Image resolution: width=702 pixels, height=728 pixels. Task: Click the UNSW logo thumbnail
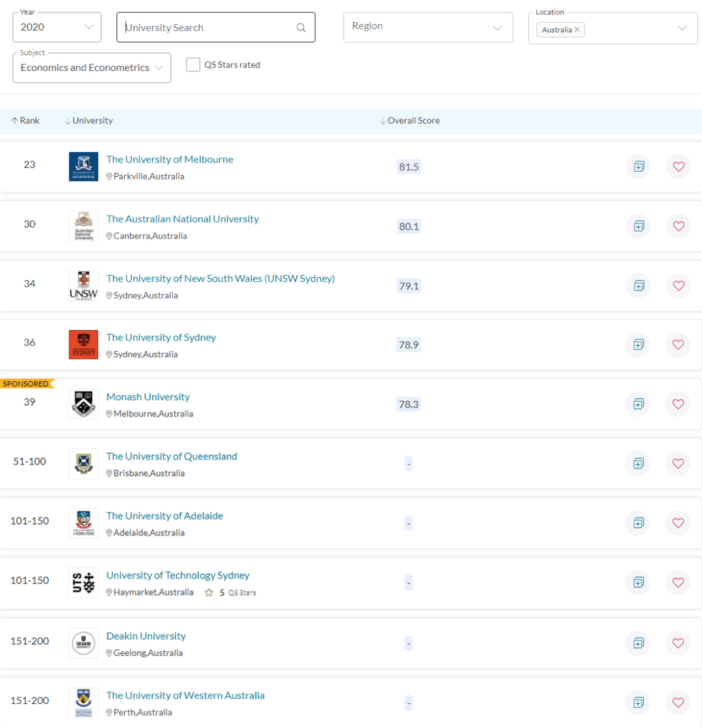[x=84, y=285]
